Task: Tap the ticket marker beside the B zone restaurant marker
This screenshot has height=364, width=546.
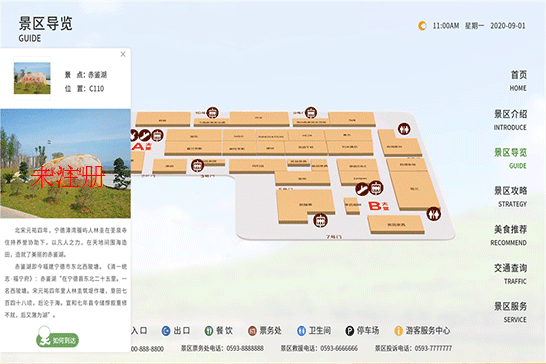Action: coord(376,188)
